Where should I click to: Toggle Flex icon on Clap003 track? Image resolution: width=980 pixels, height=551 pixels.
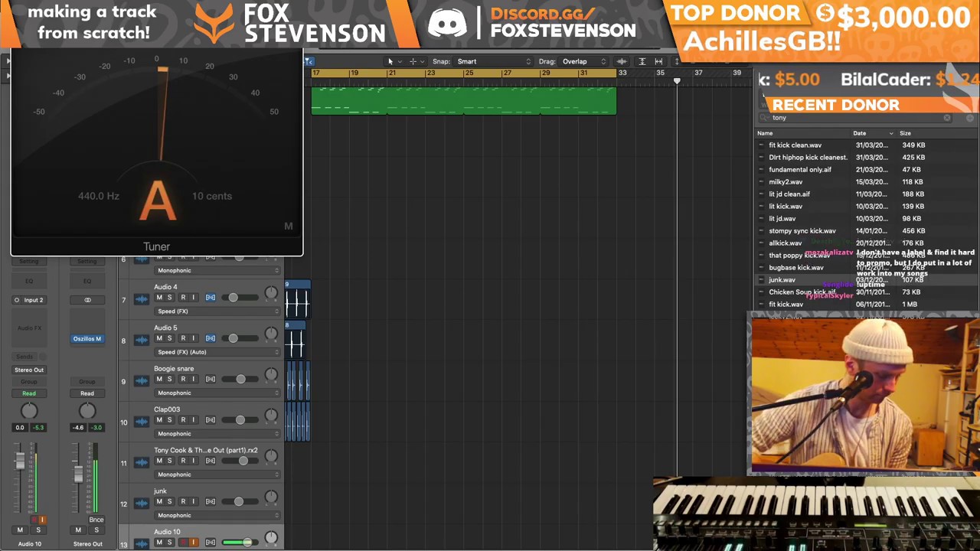(211, 420)
